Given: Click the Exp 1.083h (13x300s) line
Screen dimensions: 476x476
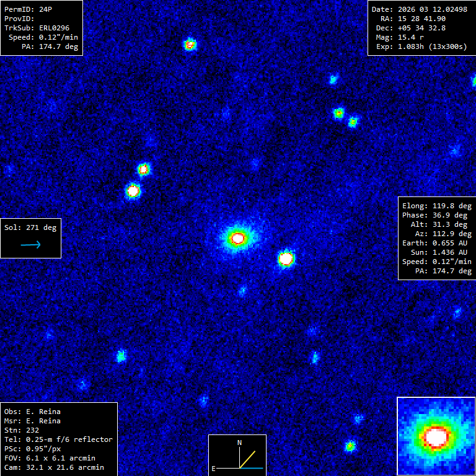Looking at the screenshot, I should pos(421,46).
